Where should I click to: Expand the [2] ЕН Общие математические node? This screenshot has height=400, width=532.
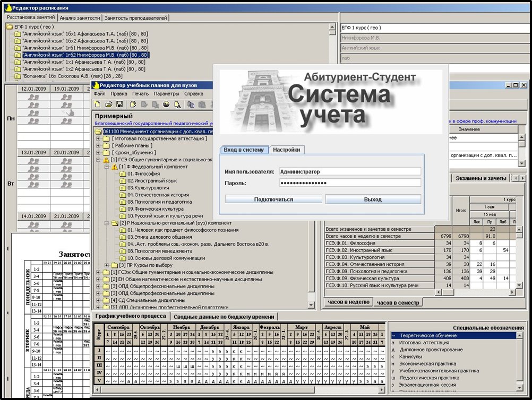[x=98, y=280]
